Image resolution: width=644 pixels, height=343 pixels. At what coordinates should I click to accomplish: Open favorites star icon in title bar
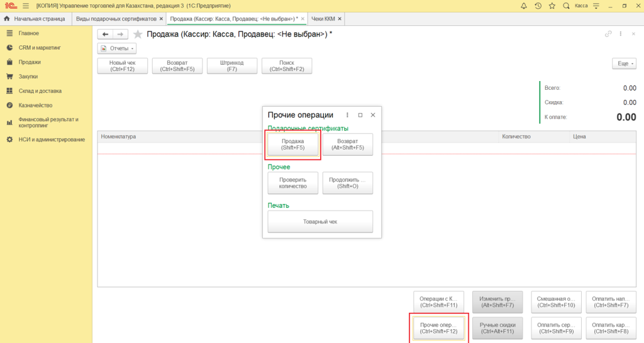pyautogui.click(x=552, y=6)
